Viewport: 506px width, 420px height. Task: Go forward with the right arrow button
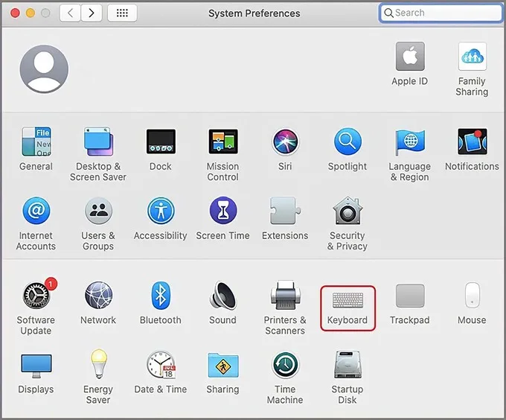[92, 13]
